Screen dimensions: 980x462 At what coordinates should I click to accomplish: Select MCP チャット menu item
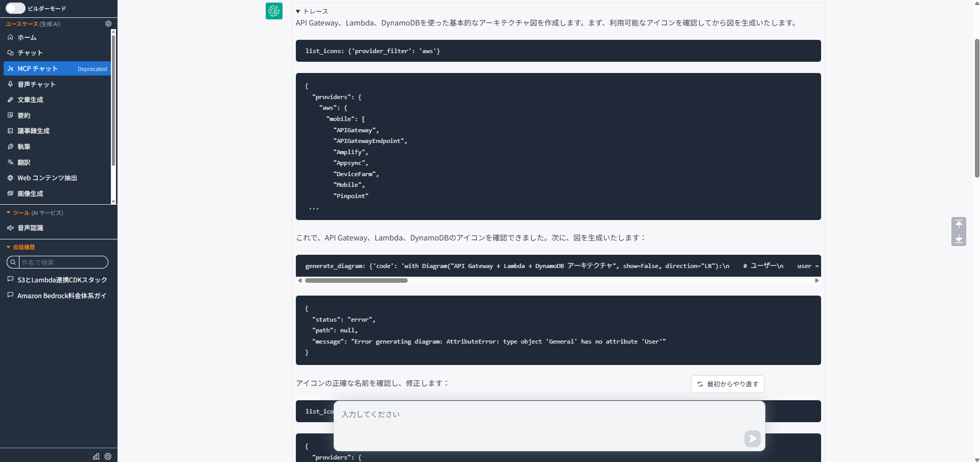click(57, 68)
